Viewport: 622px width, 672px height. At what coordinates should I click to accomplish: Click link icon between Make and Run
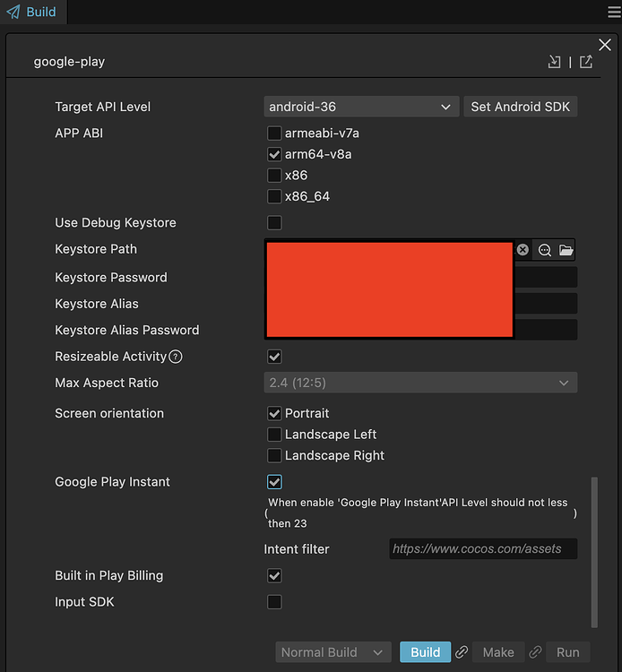(535, 652)
